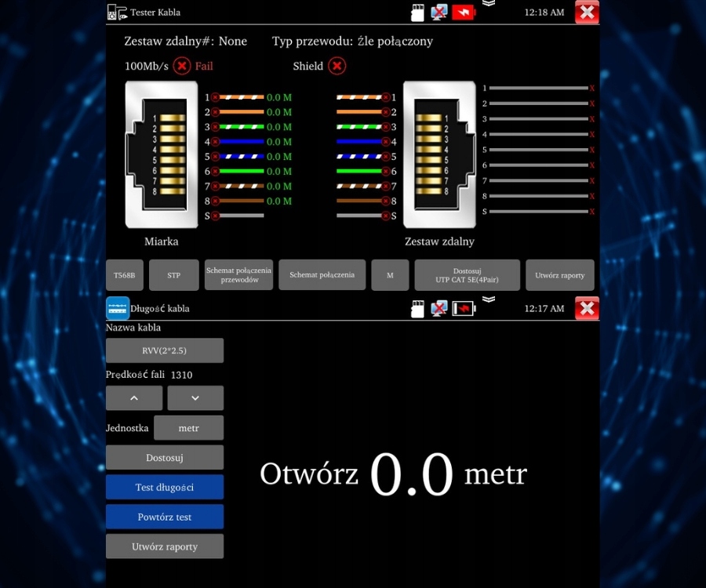706x588 pixels.
Task: Toggle the STP shielding button
Action: pos(174,275)
